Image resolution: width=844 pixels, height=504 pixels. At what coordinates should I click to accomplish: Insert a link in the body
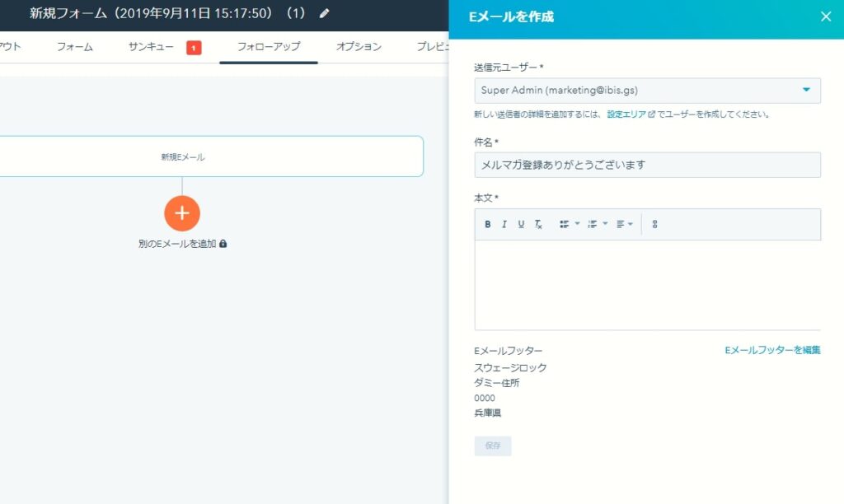(x=654, y=224)
